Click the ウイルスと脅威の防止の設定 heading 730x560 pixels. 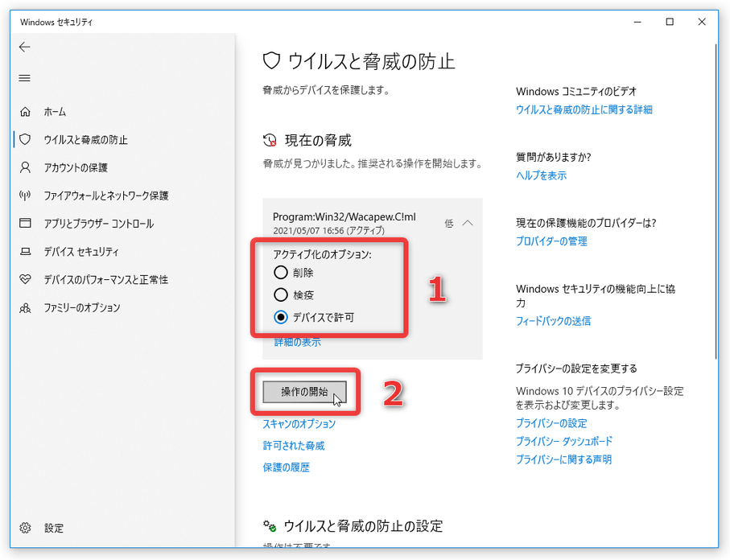point(363,526)
